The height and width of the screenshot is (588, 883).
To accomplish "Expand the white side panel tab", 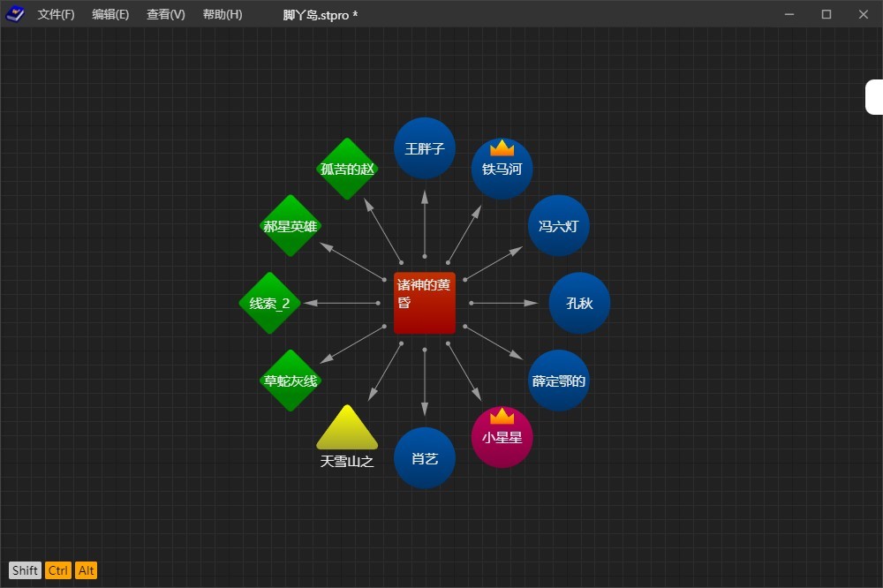I will 874,97.
